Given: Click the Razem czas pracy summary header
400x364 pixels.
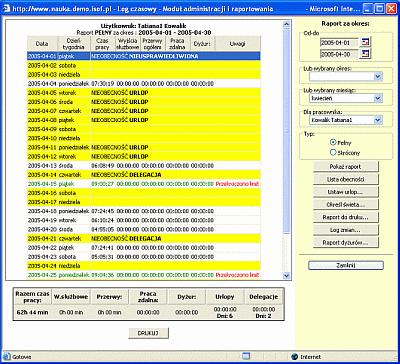Looking at the screenshot, I should [32, 297].
